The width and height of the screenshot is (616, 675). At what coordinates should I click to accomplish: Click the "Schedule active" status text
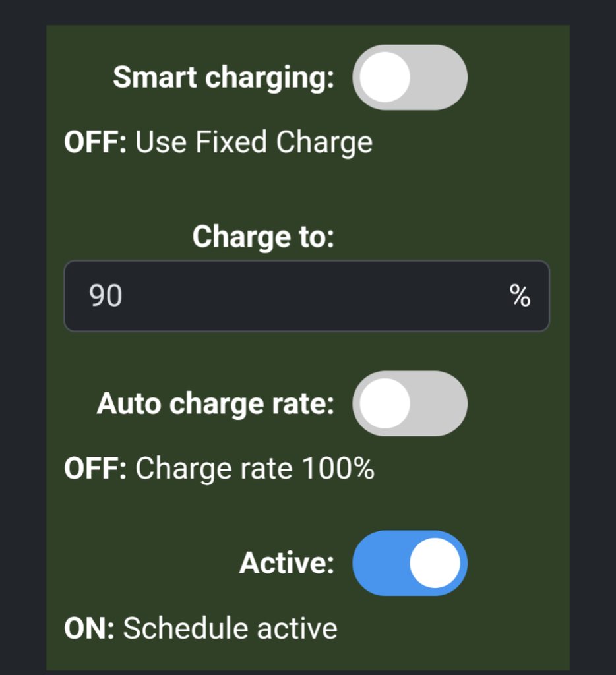coord(230,628)
